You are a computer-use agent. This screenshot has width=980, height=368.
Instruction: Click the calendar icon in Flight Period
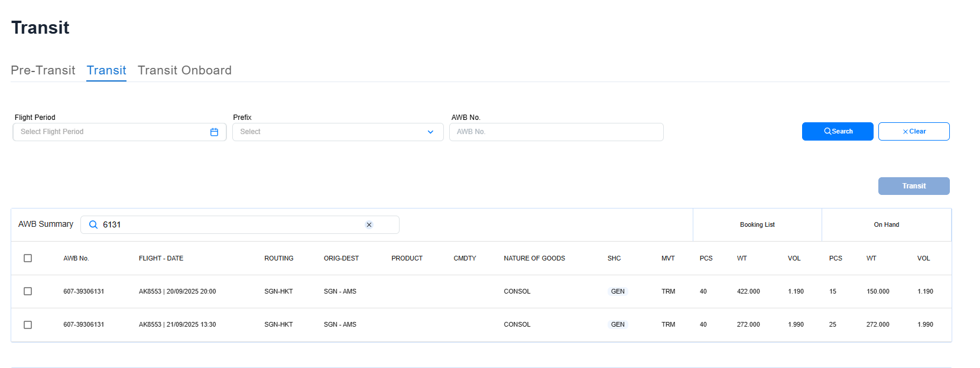coord(214,132)
